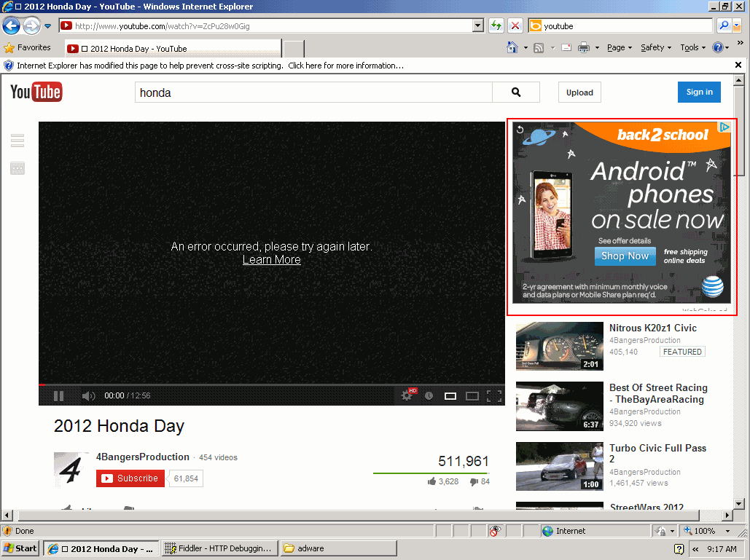Click the Stop loading red X icon
750x560 pixels.
pyautogui.click(x=515, y=25)
